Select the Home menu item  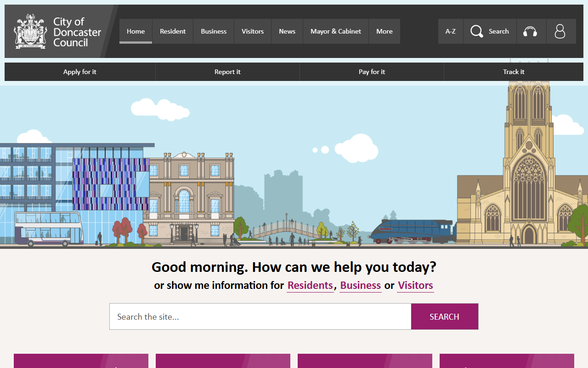(x=136, y=31)
